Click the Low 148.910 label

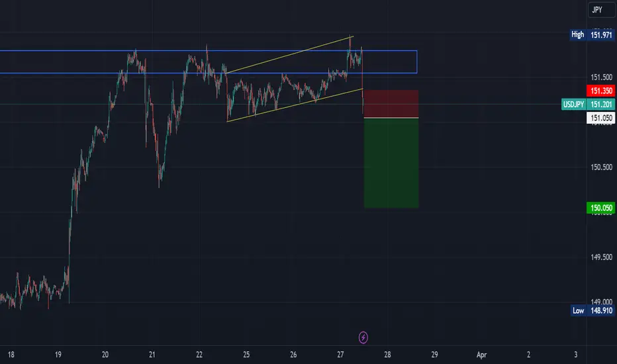pos(593,310)
